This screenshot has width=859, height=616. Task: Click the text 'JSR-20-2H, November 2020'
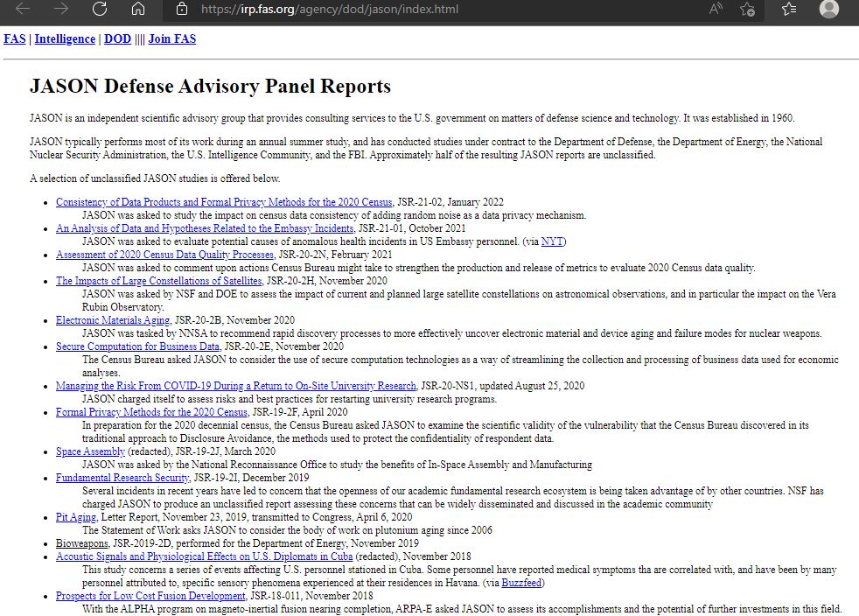[327, 281]
